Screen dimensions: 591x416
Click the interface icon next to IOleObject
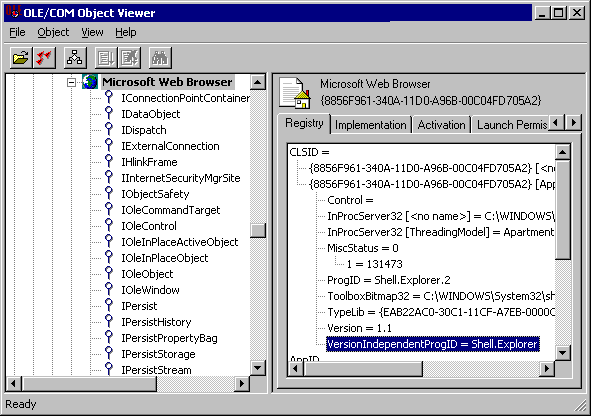[109, 273]
